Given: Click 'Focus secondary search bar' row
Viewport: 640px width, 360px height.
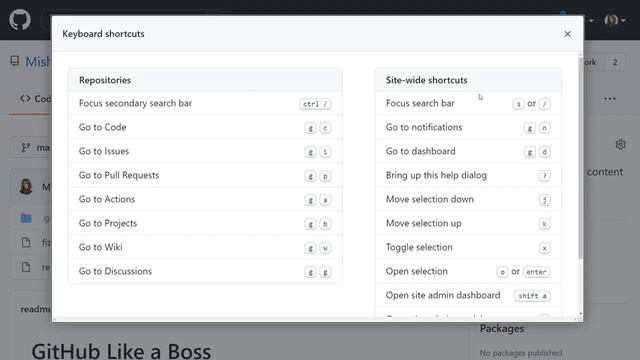Looking at the screenshot, I should click(205, 103).
